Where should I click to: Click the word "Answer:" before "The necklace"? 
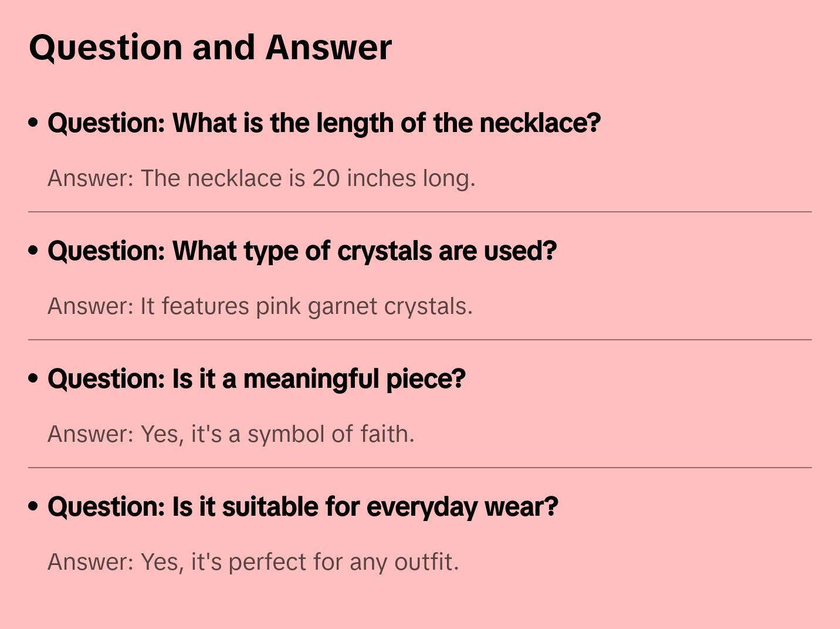[91, 178]
